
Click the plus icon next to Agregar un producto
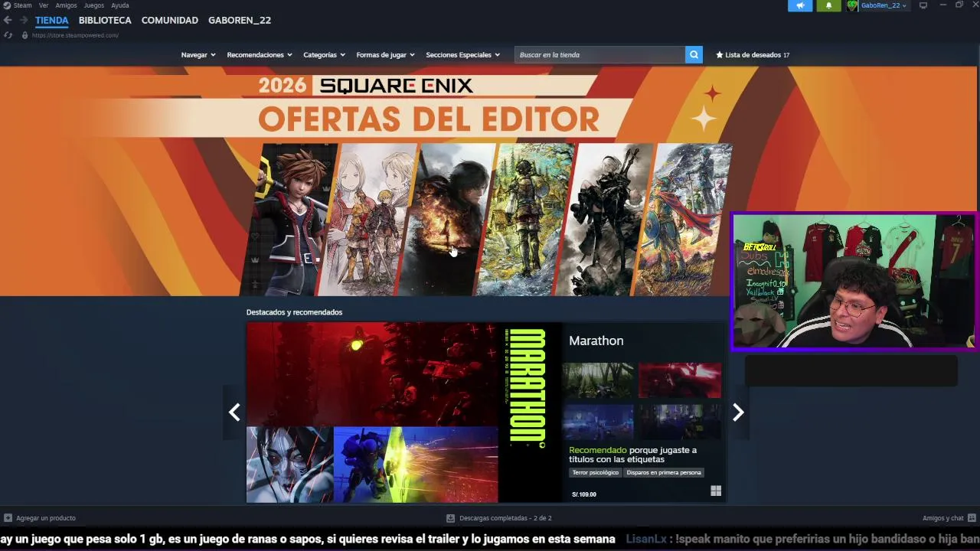pos(8,518)
